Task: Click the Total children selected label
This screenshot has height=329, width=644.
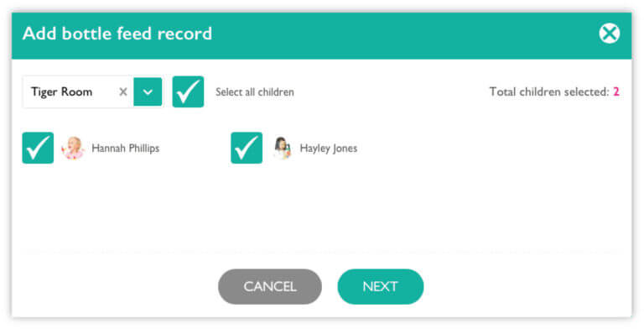Action: [549, 91]
